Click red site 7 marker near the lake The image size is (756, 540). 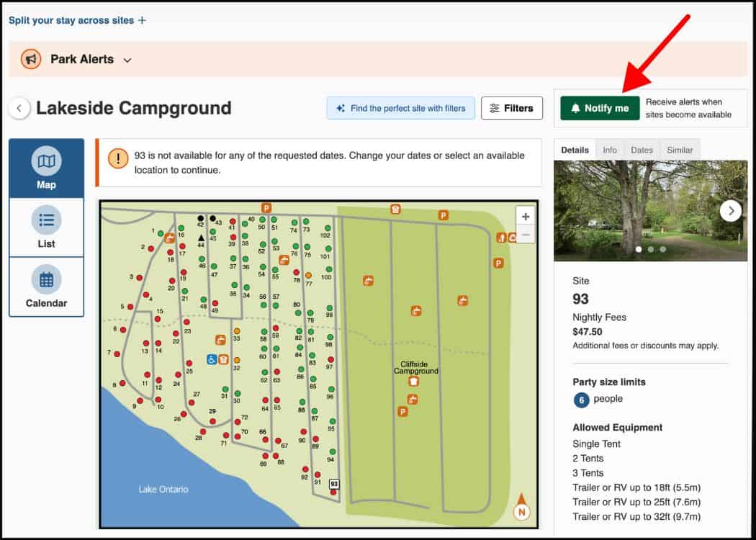(x=117, y=354)
